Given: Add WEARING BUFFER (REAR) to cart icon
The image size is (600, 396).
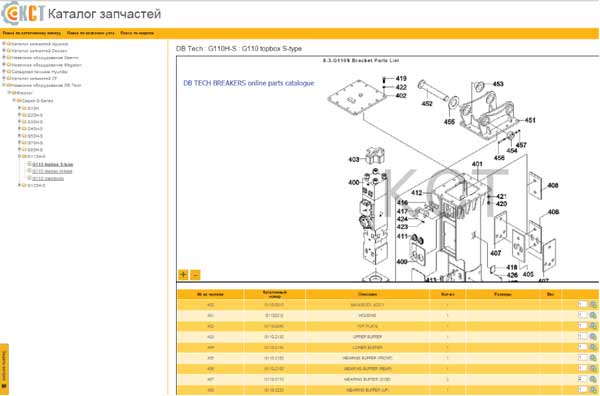Looking at the screenshot, I should point(593,369).
